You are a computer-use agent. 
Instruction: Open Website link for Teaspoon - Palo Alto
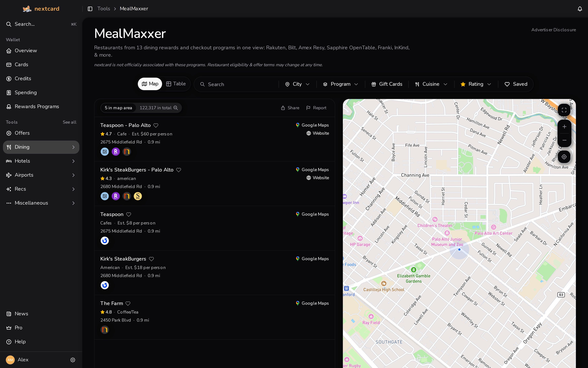(x=318, y=133)
